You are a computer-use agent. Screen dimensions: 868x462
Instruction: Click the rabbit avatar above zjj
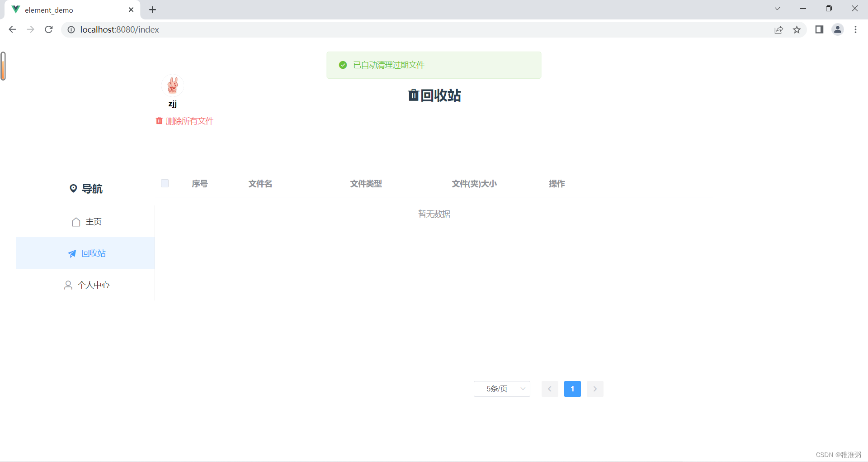tap(173, 85)
